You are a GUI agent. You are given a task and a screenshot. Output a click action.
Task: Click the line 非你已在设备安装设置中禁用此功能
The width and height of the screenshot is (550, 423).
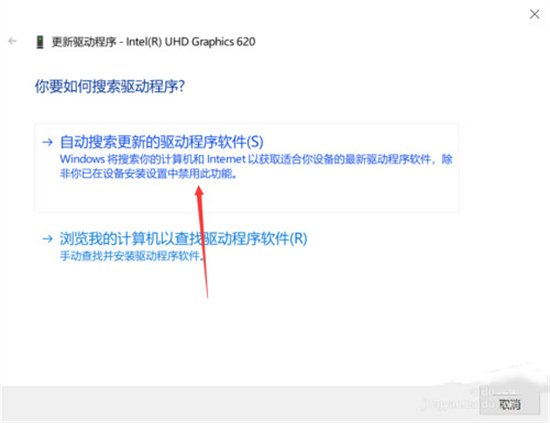[x=148, y=173]
